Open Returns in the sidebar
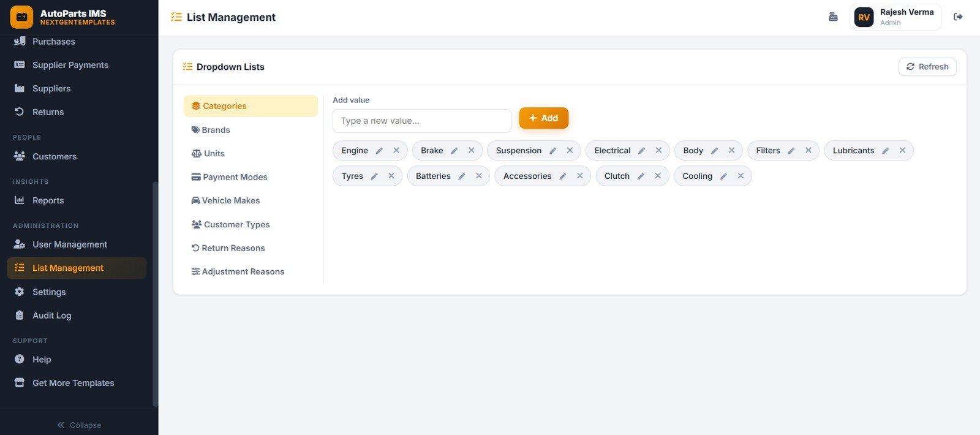Image resolution: width=980 pixels, height=435 pixels. (x=77, y=112)
